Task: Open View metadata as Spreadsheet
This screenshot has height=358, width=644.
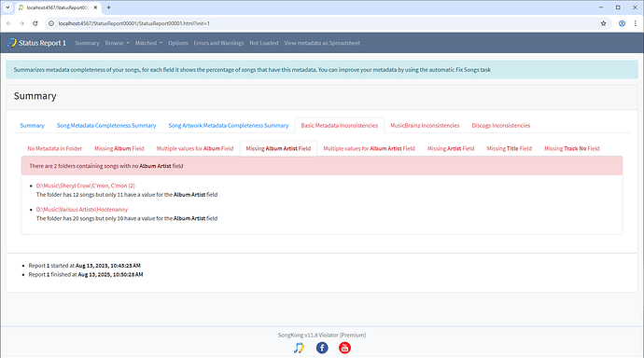Action: point(322,43)
